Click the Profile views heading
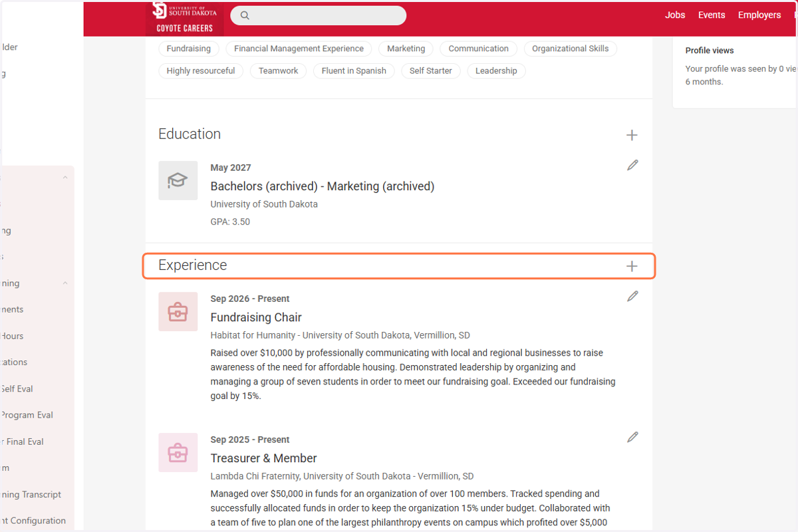 point(710,51)
